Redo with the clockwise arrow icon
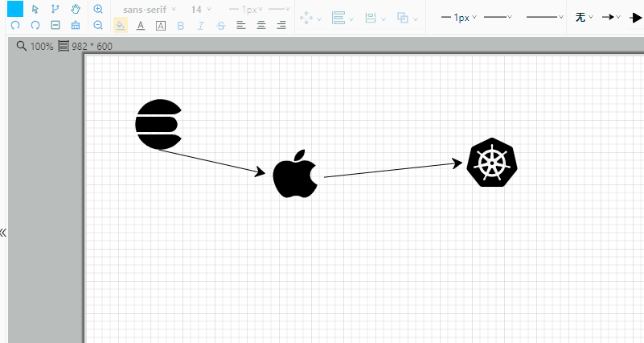Screen dimensions: 644x343 point(35,25)
